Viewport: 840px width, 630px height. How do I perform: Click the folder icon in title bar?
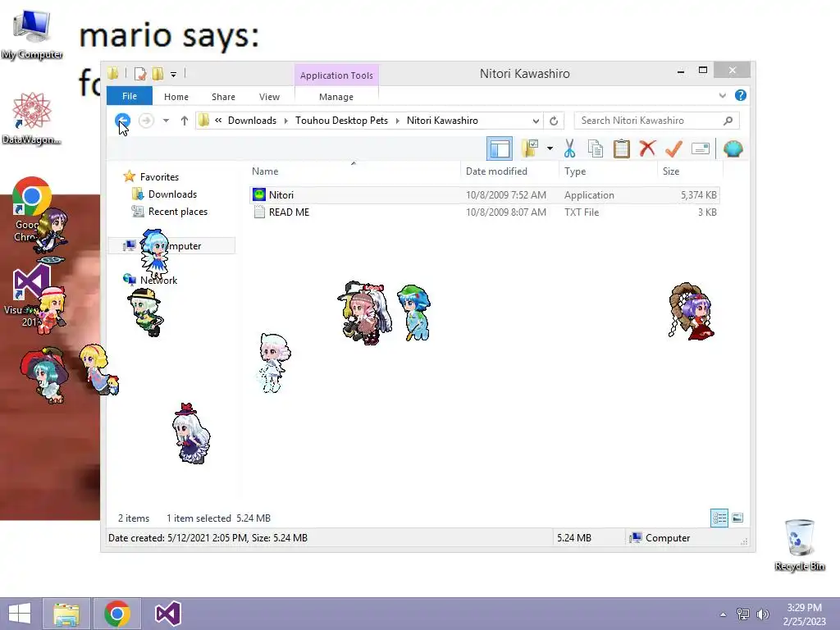113,73
